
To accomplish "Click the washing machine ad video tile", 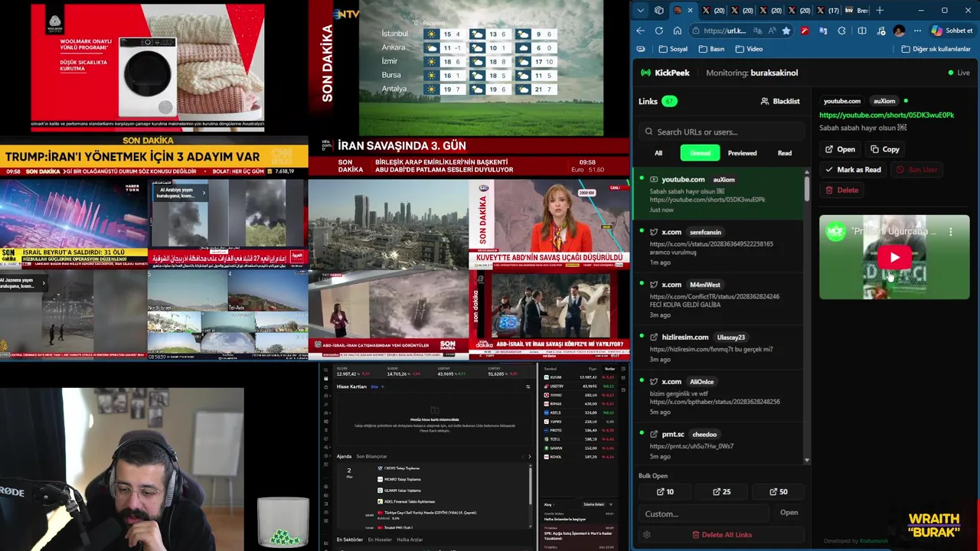I will (147, 67).
